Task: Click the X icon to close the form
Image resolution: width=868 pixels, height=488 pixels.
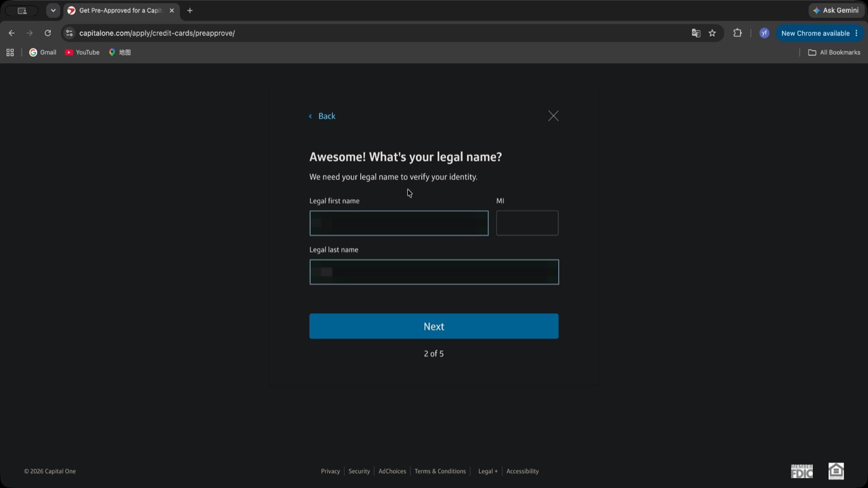Action: 553,116
